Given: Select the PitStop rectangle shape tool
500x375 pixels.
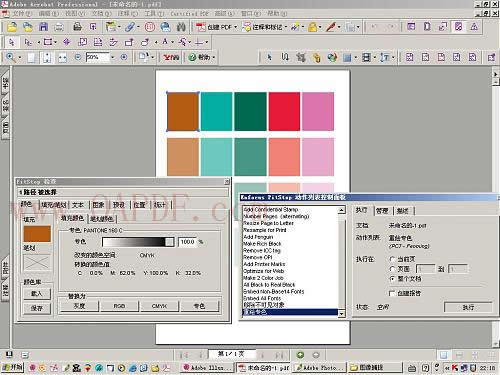Looking at the screenshot, I should (x=48, y=42).
